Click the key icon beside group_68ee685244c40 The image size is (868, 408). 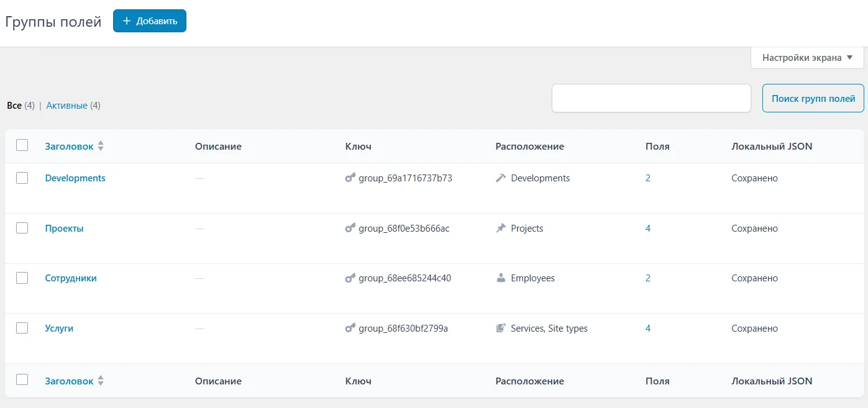[350, 278]
